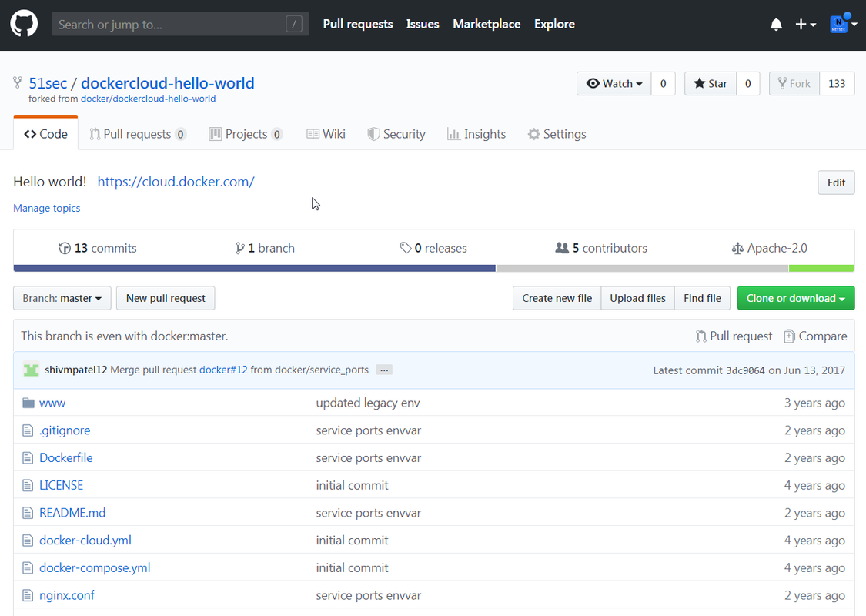This screenshot has height=616, width=866.
Task: Click the Dockerfile file icon
Action: coord(28,458)
